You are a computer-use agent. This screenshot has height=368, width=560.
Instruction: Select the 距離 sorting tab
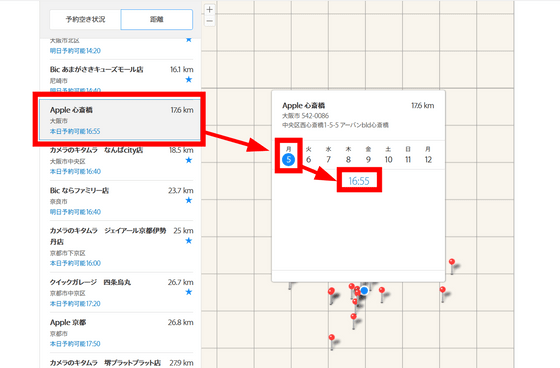(157, 19)
